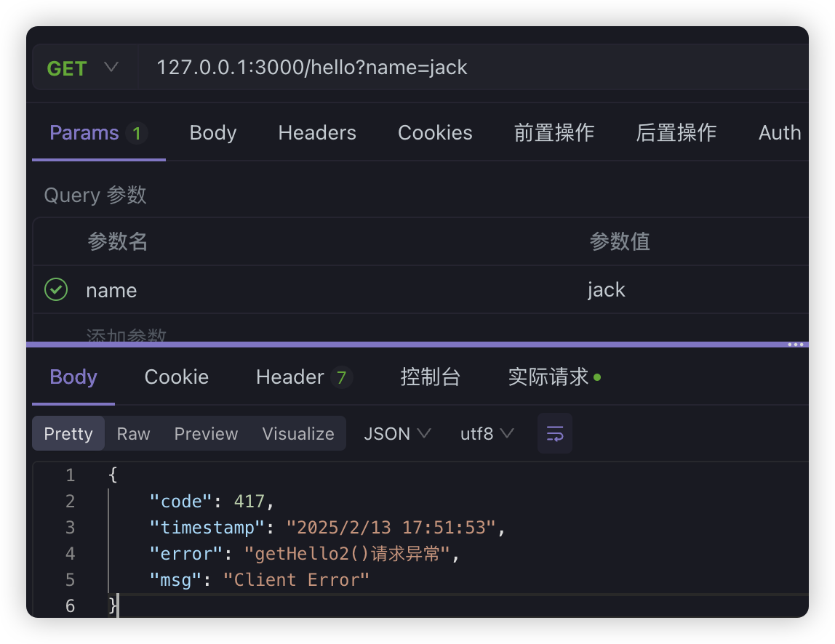Select the Cookies request tab
This screenshot has height=644, width=835.
coord(435,133)
